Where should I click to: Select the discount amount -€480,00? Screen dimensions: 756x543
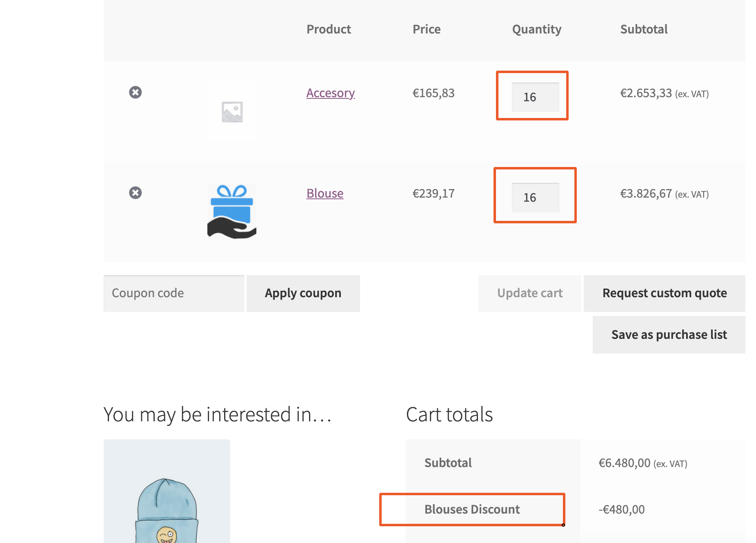622,510
